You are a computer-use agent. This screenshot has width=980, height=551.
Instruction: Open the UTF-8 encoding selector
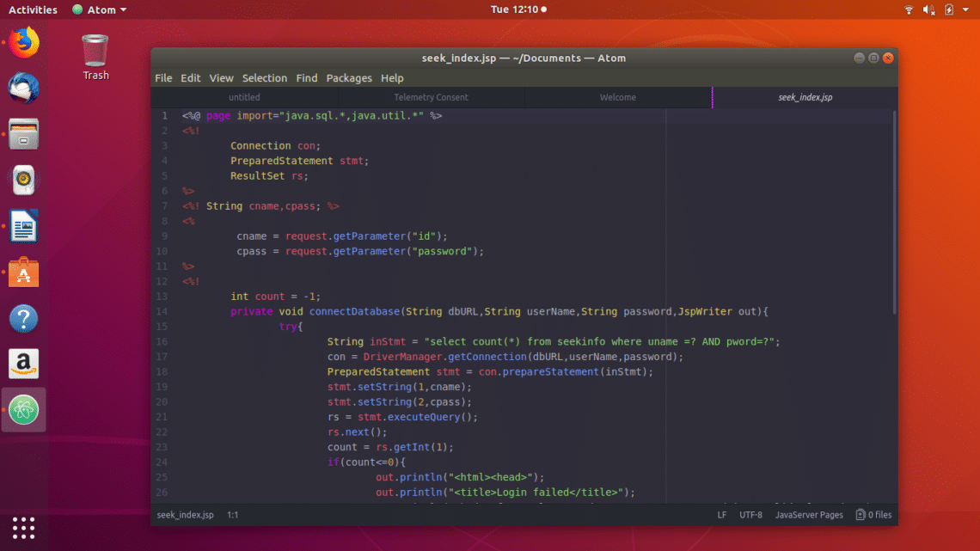click(750, 515)
